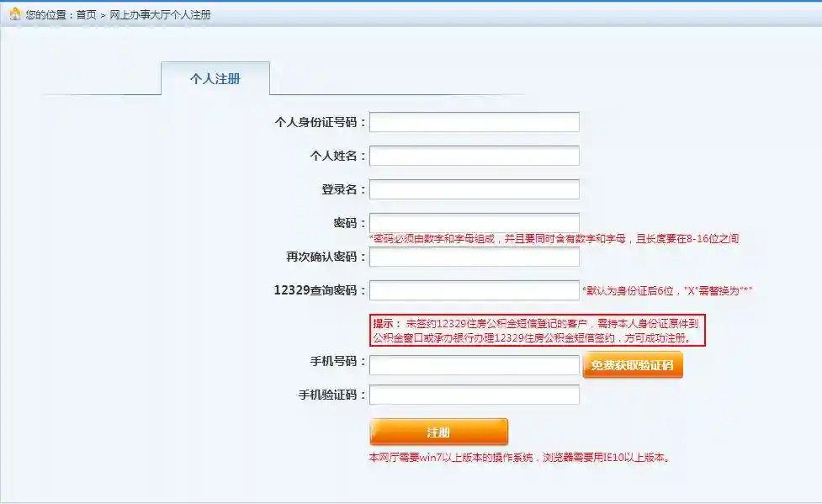Click the win7/IE10 requirement notice
Screen dimensions: 822x504
click(519, 458)
